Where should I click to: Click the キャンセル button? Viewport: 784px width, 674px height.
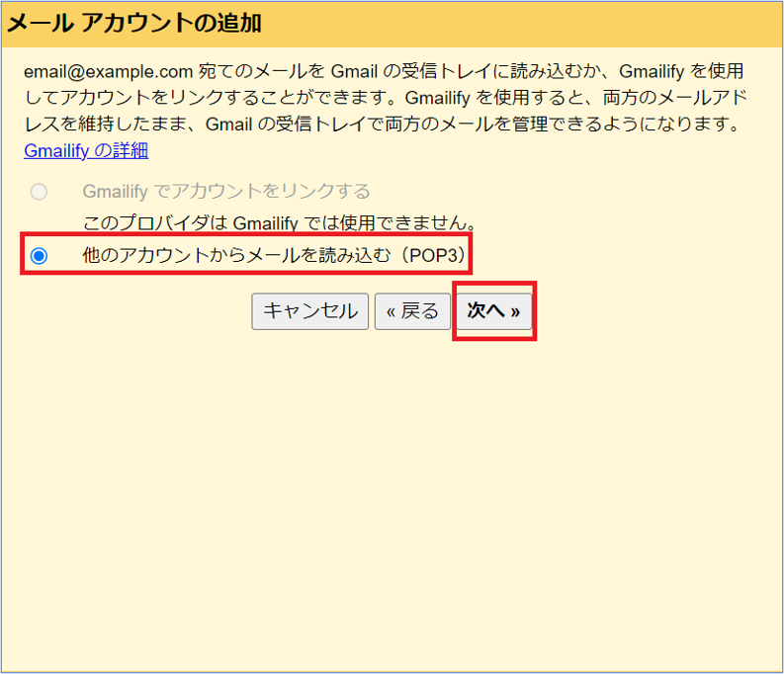coord(310,311)
